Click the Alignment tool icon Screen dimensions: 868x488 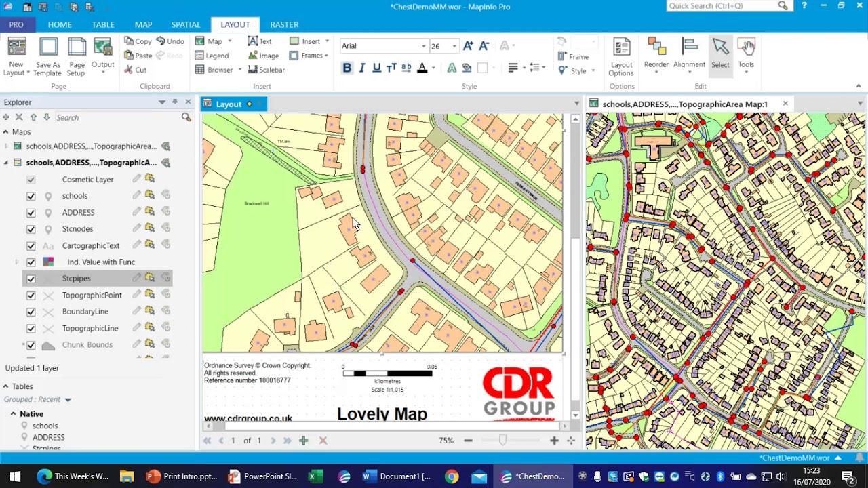tap(689, 54)
